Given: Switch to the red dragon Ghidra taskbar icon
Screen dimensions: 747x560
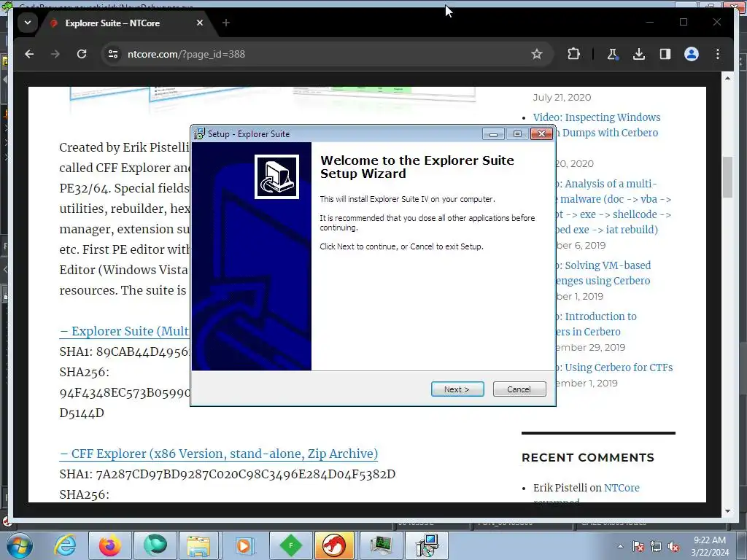Looking at the screenshot, I should (x=334, y=545).
